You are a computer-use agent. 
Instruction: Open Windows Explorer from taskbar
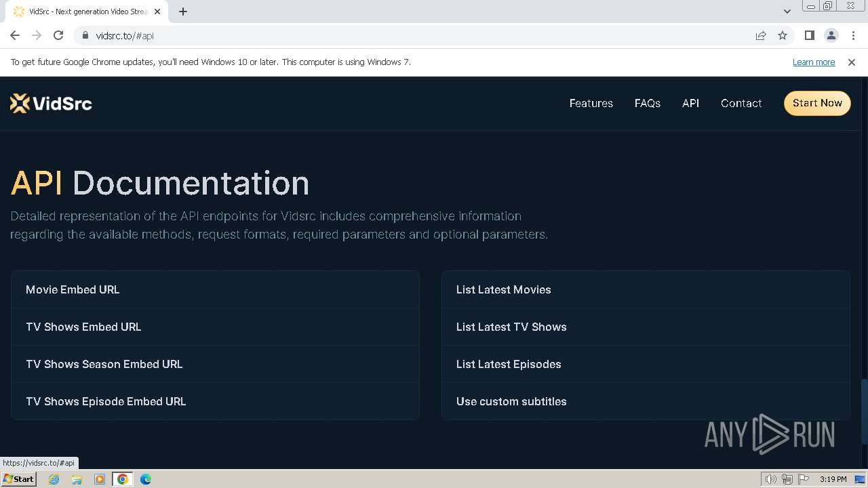pos(77,479)
